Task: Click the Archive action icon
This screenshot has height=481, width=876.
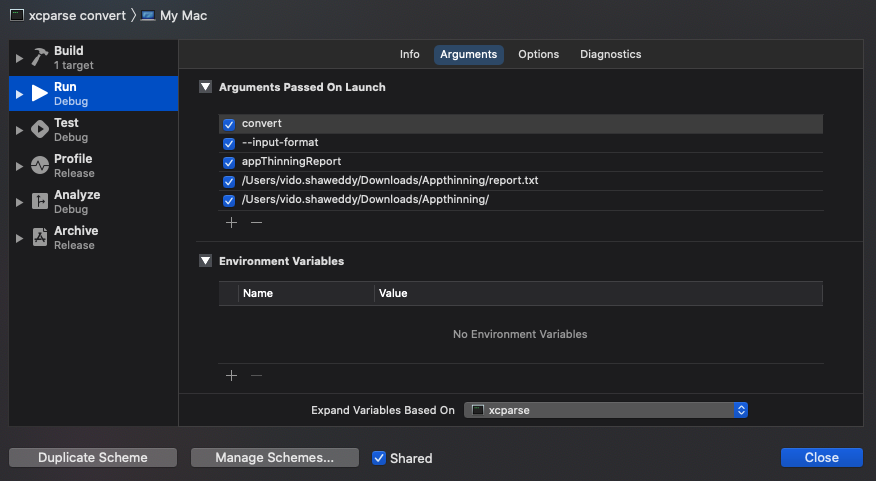Action: (x=40, y=237)
